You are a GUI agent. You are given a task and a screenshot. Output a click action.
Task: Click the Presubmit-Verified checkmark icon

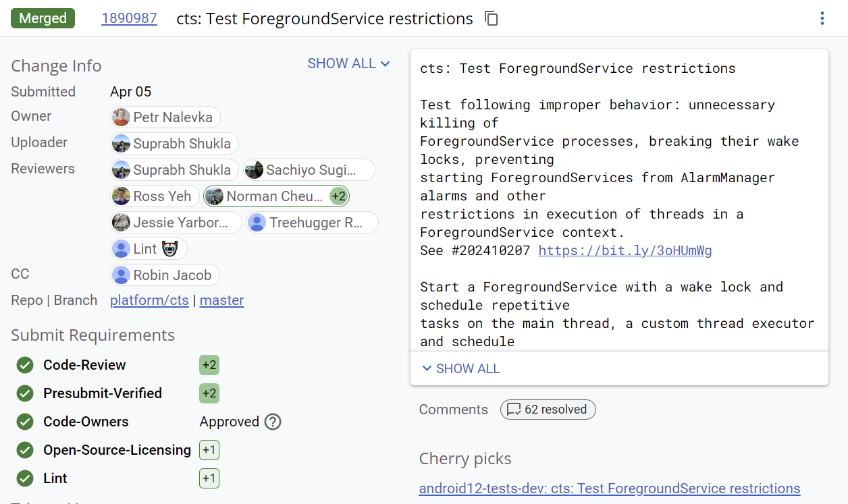tap(24, 393)
